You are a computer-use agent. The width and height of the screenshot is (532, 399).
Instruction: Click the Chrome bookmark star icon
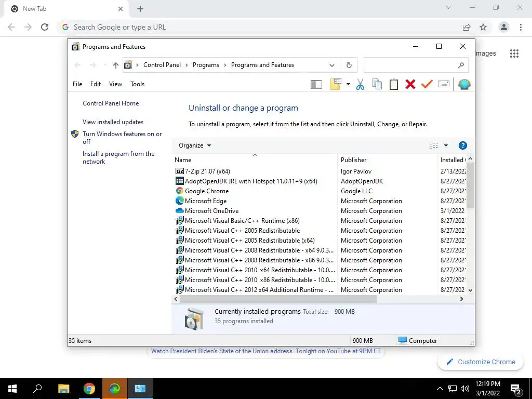483,27
